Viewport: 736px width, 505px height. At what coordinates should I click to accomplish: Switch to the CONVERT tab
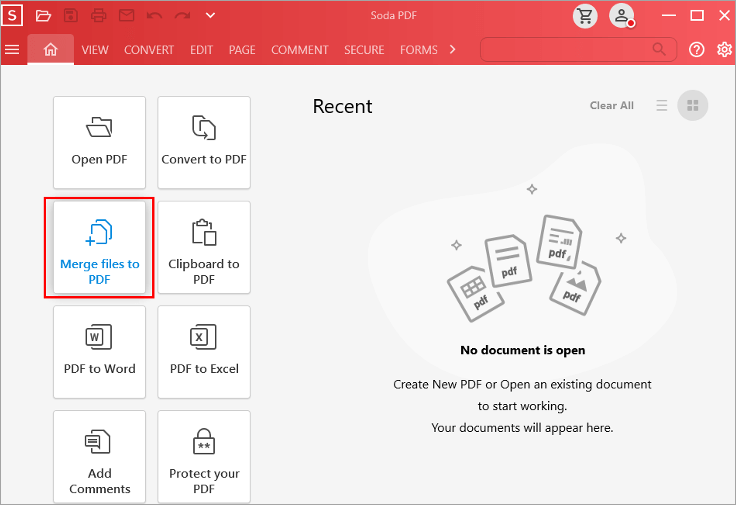[x=149, y=50]
